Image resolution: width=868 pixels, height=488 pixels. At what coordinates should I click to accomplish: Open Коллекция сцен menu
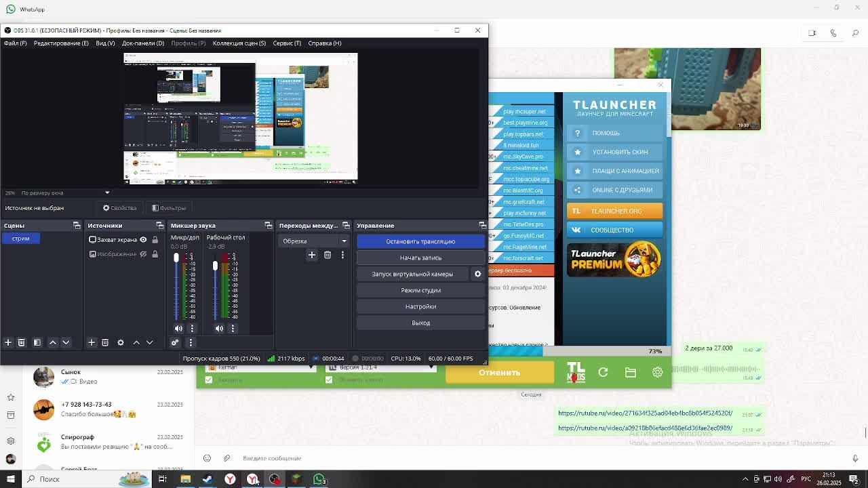pyautogui.click(x=239, y=43)
